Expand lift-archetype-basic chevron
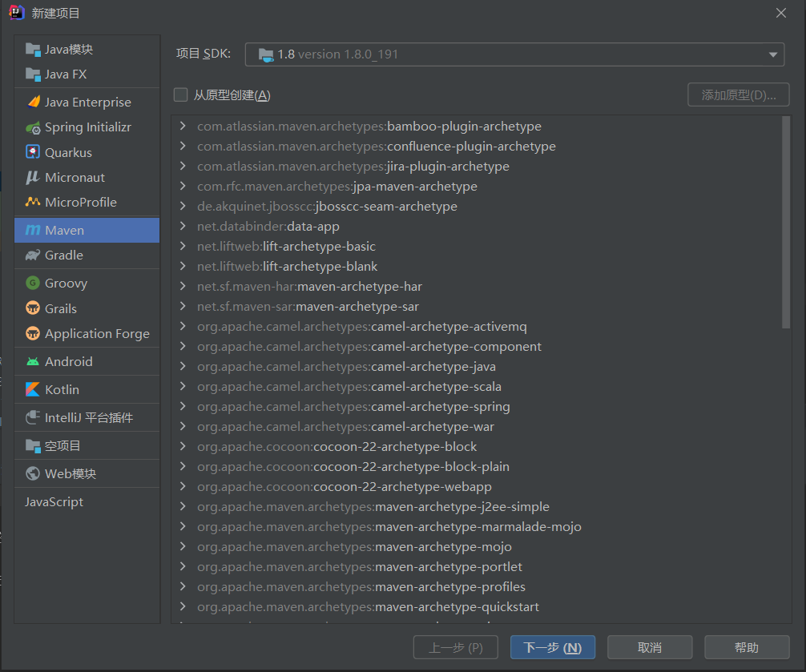Screen dimensions: 806x672 click(183, 246)
